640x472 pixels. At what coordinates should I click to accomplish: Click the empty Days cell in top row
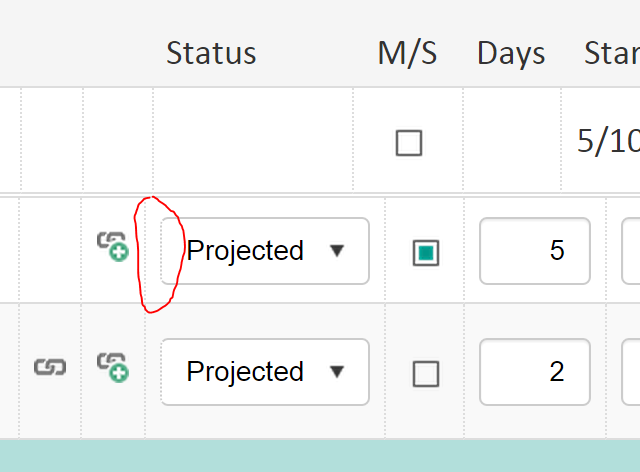click(x=512, y=141)
